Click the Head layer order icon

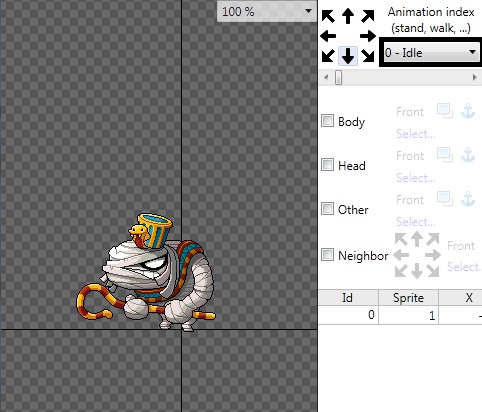(x=445, y=155)
